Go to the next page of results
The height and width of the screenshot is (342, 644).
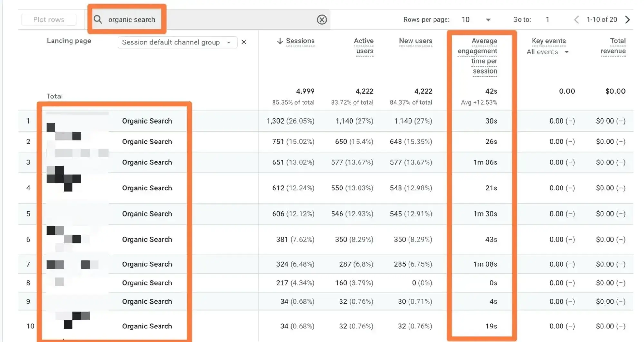point(627,20)
